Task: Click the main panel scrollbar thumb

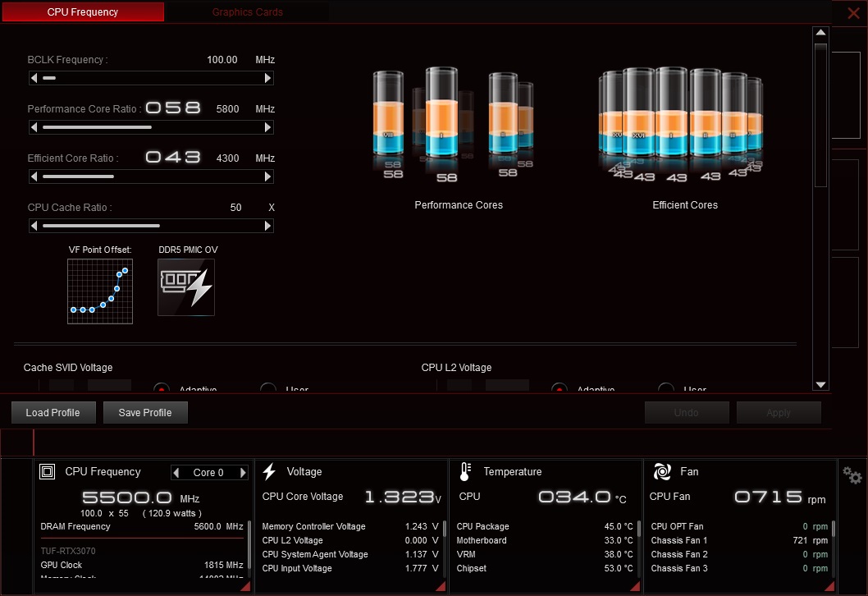Action: point(820,115)
